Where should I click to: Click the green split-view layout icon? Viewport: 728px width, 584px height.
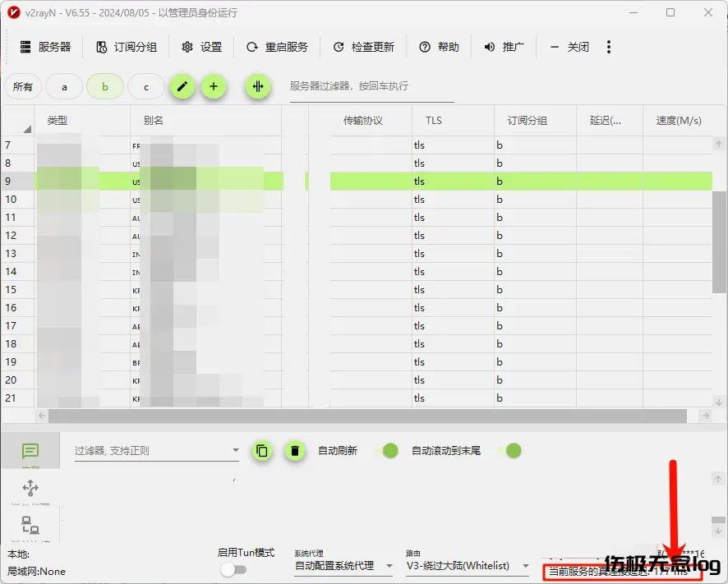pyautogui.click(x=258, y=86)
